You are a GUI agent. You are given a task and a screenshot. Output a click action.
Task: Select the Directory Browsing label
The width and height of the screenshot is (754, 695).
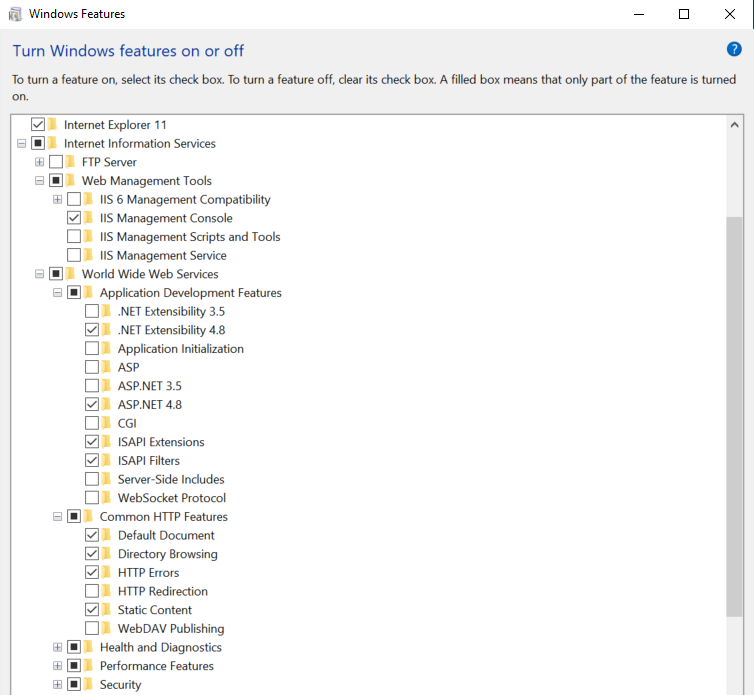168,554
